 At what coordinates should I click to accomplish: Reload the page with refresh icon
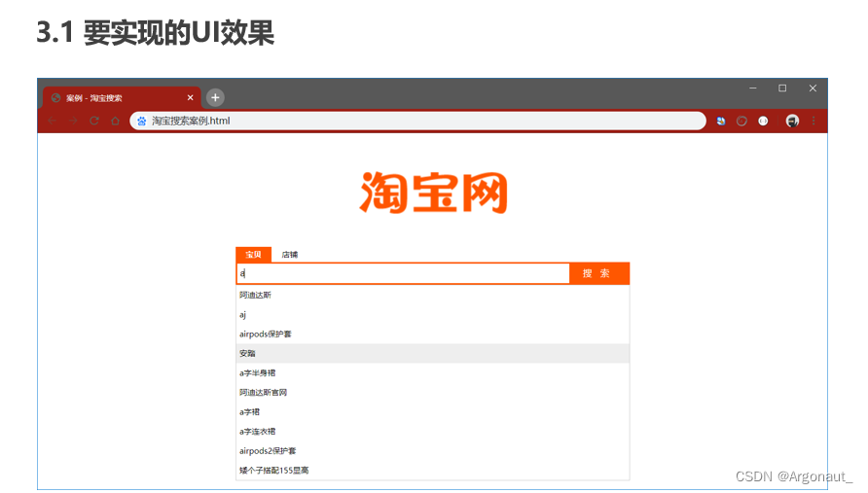point(94,121)
